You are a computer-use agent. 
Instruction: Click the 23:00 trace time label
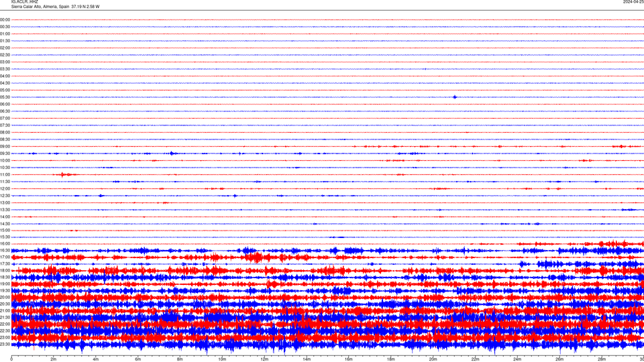5,337
